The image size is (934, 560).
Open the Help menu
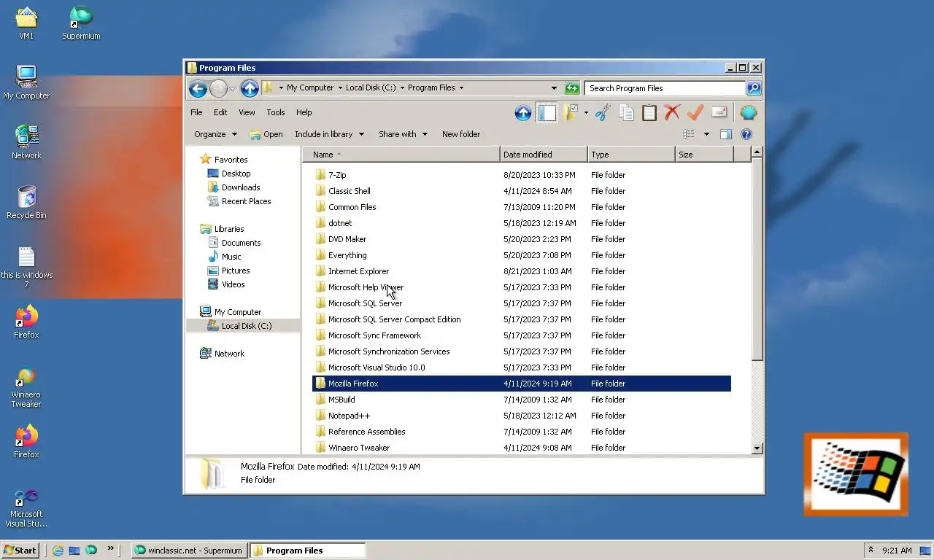pos(304,112)
